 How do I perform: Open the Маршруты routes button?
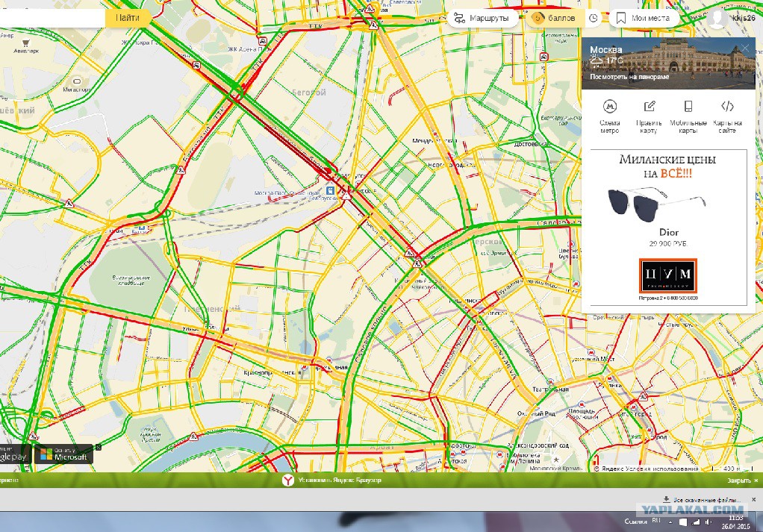[x=482, y=19]
